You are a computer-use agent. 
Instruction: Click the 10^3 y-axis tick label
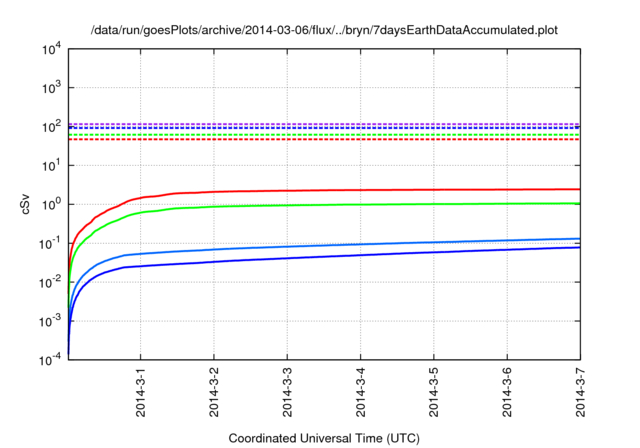(51, 87)
